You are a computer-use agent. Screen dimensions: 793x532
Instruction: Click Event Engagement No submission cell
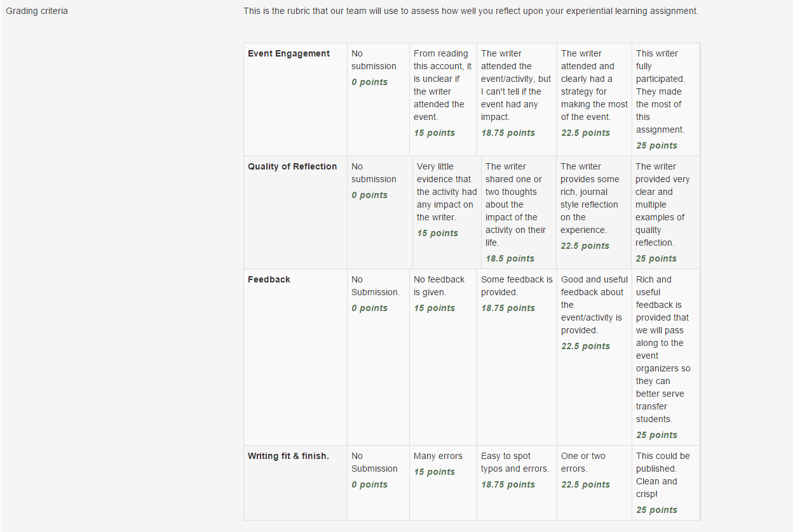click(378, 100)
